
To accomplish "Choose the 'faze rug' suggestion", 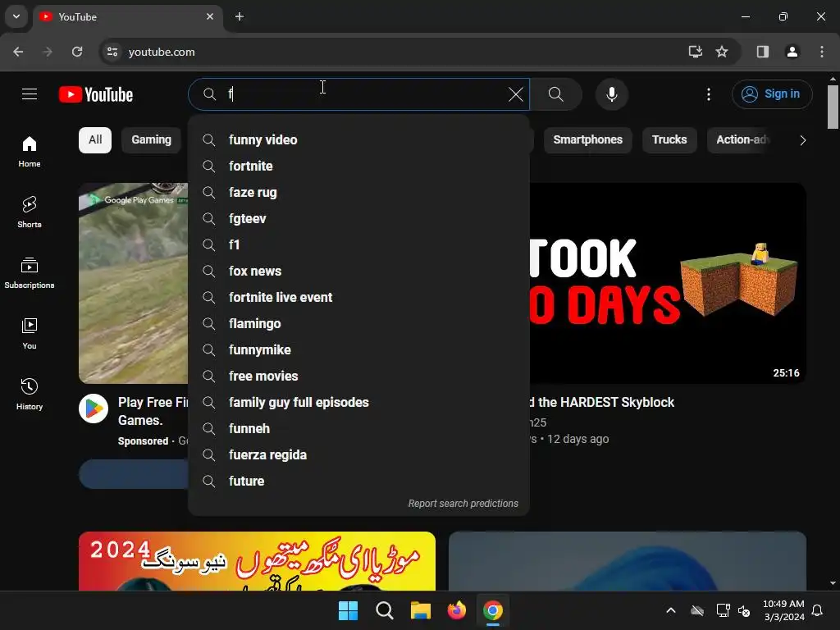I will pyautogui.click(x=358, y=192).
